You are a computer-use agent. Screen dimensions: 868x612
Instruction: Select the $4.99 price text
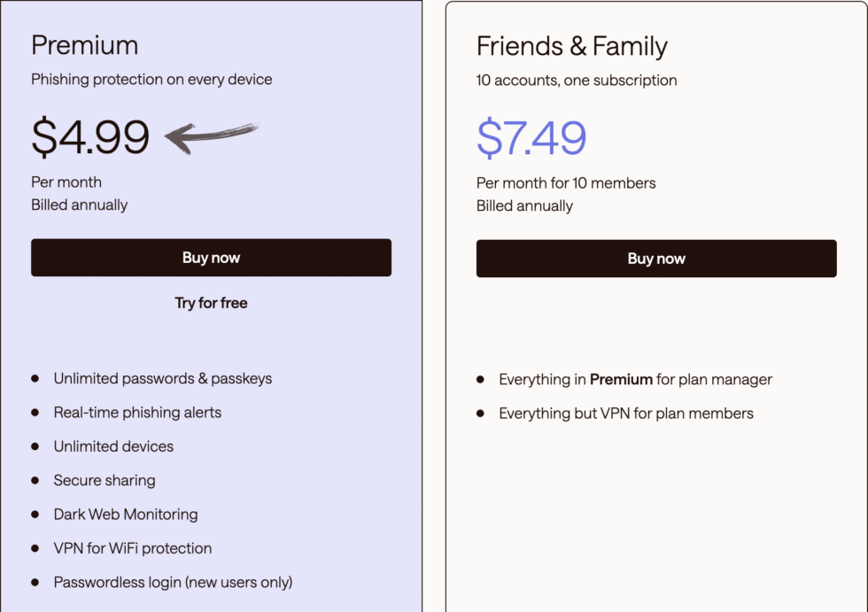[x=90, y=136]
